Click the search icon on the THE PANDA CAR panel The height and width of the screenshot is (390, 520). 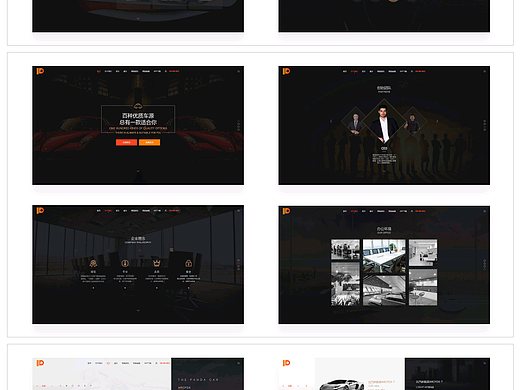pyautogui.click(x=238, y=363)
